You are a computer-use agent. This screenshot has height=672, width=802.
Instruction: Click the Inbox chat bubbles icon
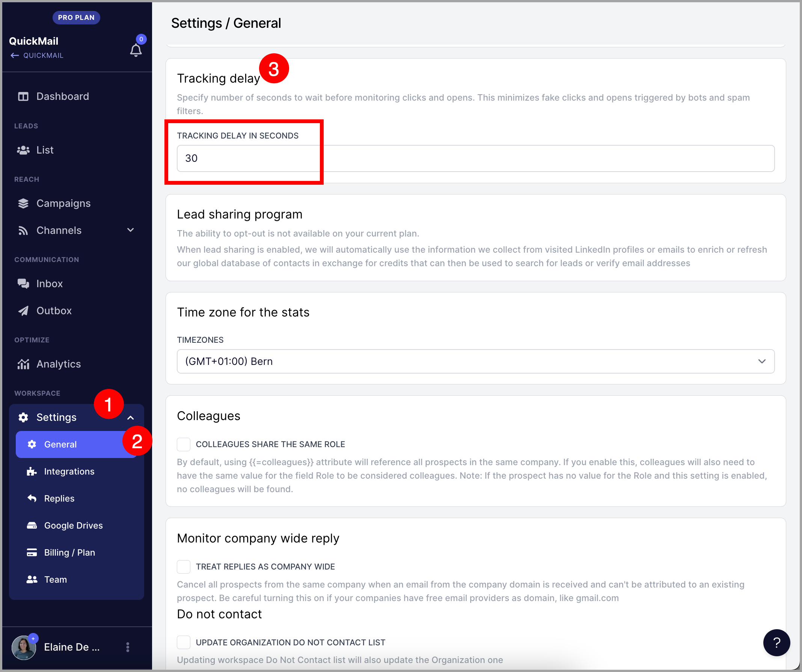(x=23, y=284)
